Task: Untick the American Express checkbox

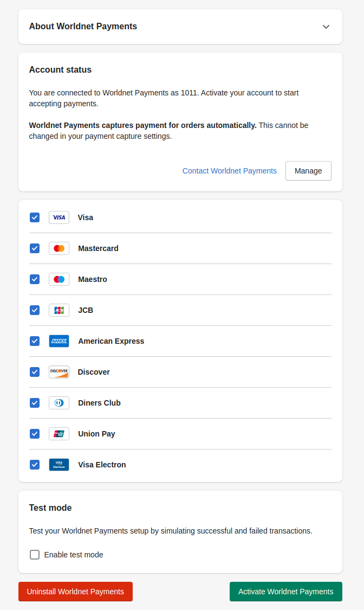Action: pos(35,341)
